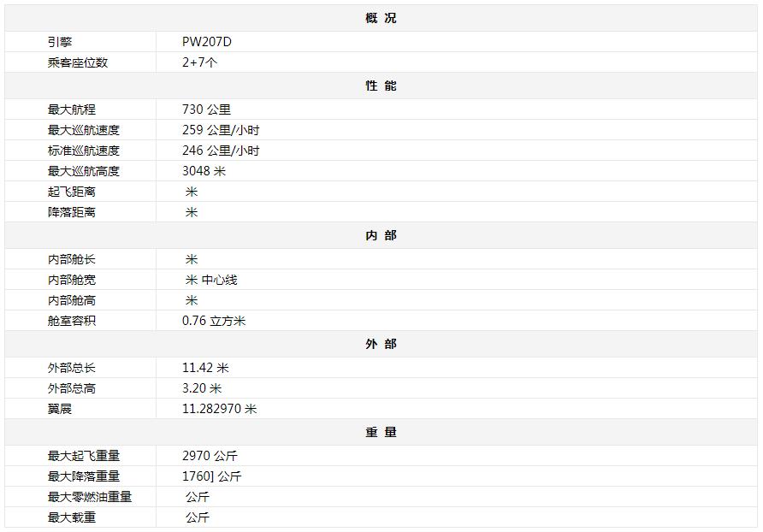The height and width of the screenshot is (532, 763).
Task: Select the 730 公里 range value
Action: pyautogui.click(x=206, y=109)
